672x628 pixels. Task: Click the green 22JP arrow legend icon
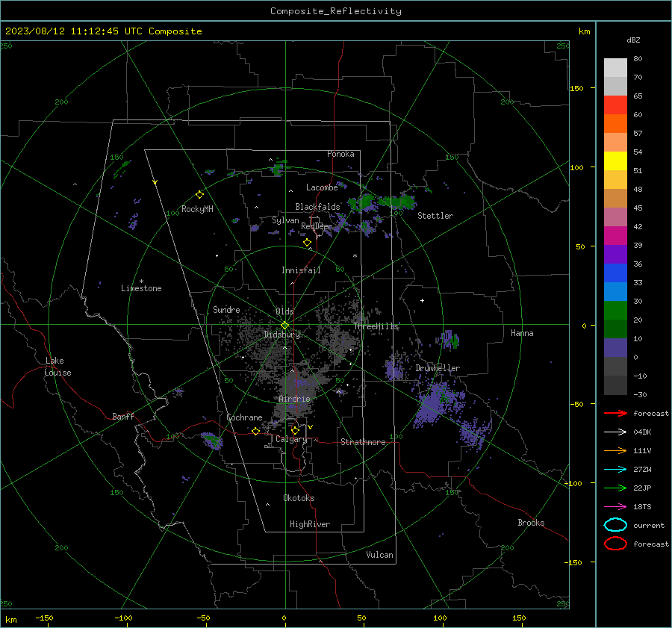pyautogui.click(x=616, y=488)
